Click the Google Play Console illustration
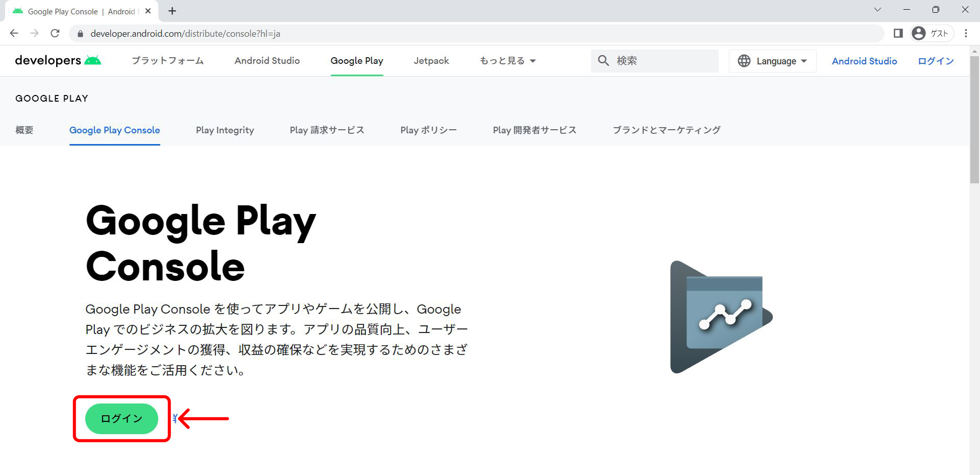The height and width of the screenshot is (475, 980). pyautogui.click(x=721, y=317)
